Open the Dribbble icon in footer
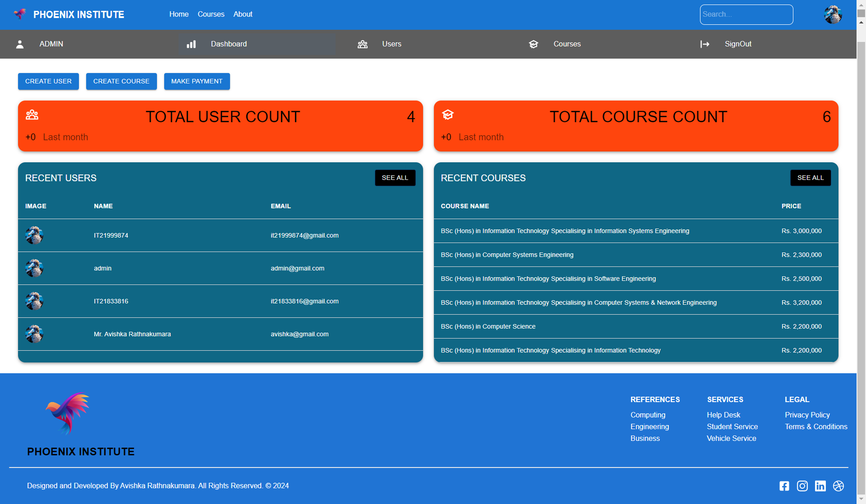866x504 pixels. coord(839,486)
